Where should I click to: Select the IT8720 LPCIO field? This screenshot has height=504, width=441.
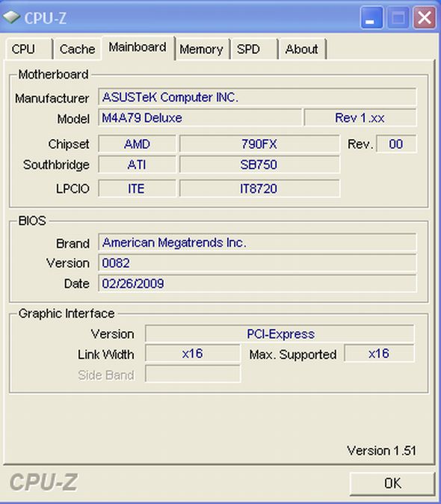pos(259,188)
